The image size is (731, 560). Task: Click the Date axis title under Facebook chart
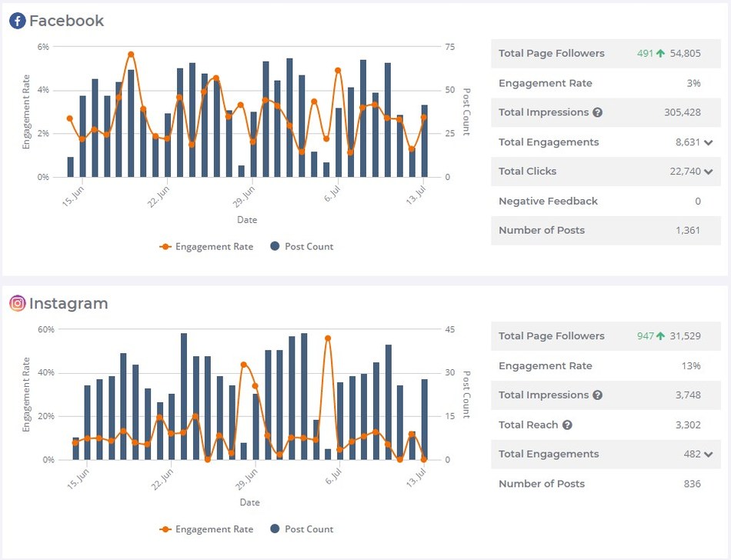click(x=247, y=220)
